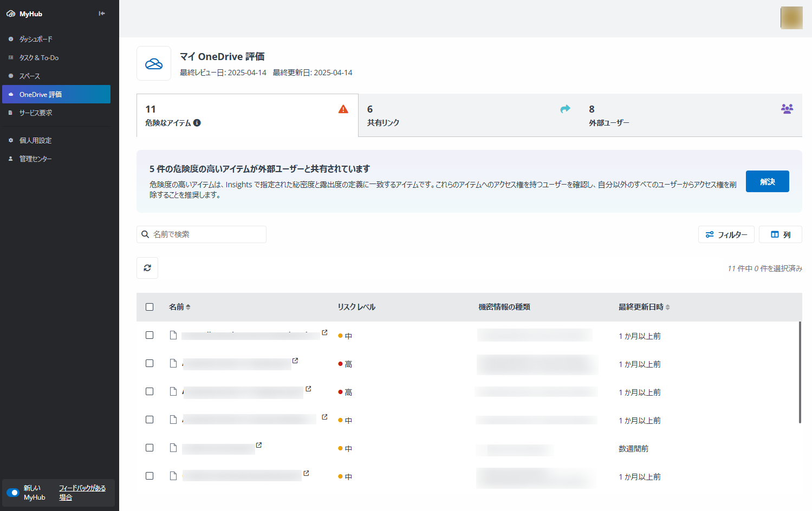Click the search magnifier icon
812x511 pixels.
coord(145,234)
